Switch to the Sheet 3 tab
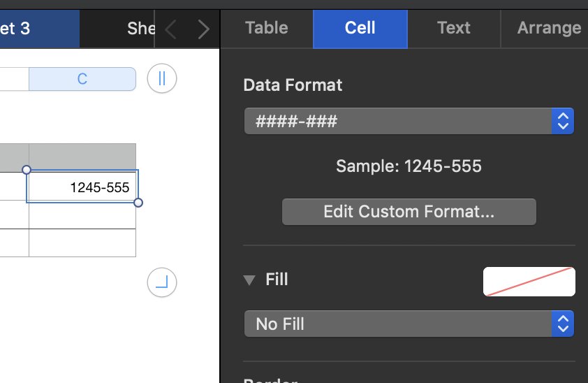The width and height of the screenshot is (588, 383). point(38,29)
